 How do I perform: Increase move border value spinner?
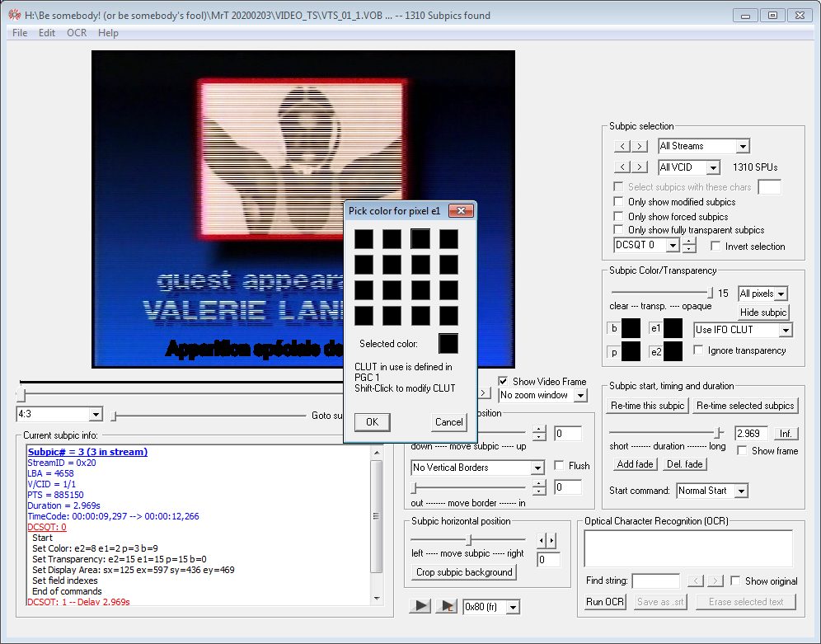pyautogui.click(x=539, y=483)
